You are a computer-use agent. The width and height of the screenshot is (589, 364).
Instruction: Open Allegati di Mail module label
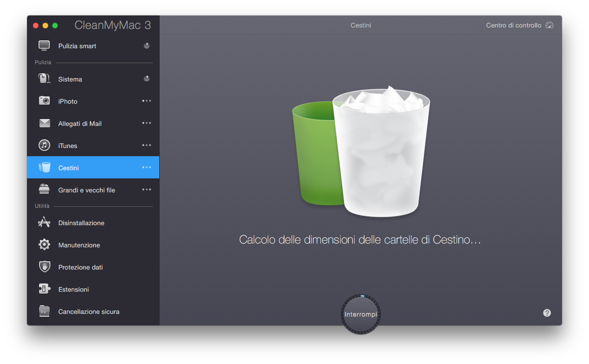pos(80,123)
